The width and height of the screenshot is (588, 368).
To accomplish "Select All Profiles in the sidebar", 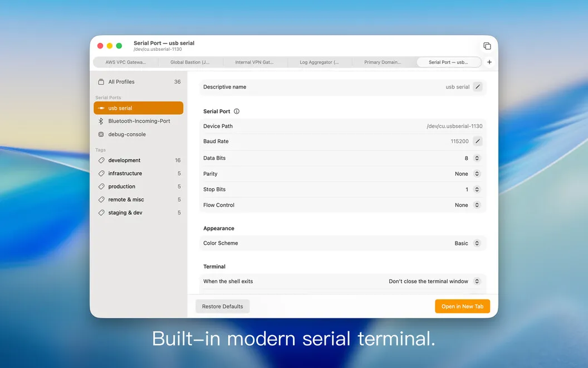I will [139, 81].
